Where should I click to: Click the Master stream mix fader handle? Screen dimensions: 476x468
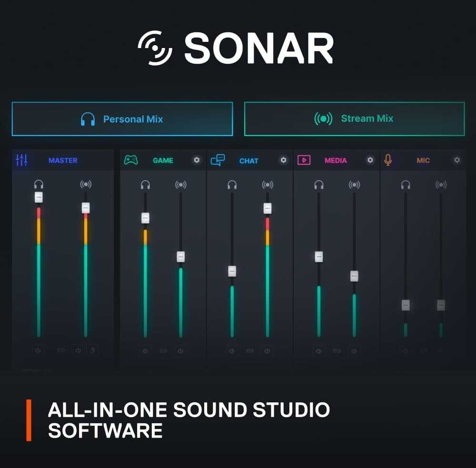point(86,208)
